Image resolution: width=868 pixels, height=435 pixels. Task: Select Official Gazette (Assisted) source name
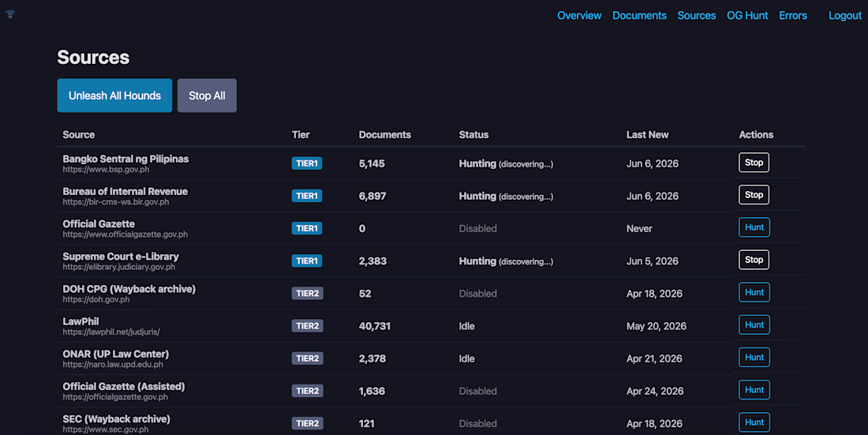123,386
